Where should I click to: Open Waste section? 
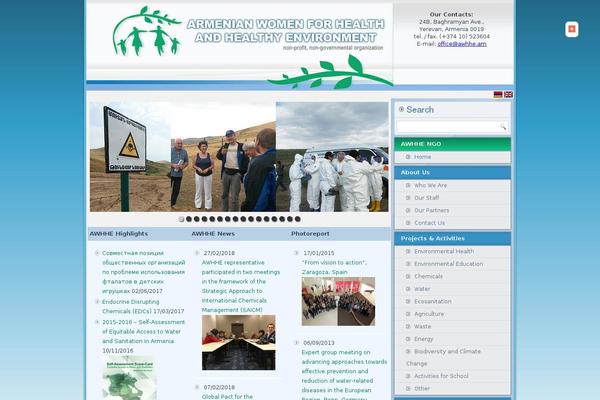click(422, 327)
